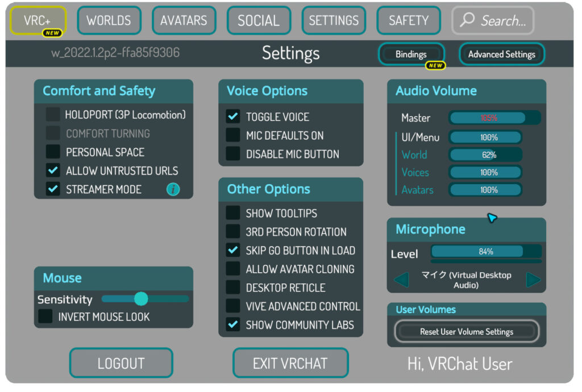Adjust the Avatars volume slider
The width and height of the screenshot is (582, 392).
tap(485, 190)
